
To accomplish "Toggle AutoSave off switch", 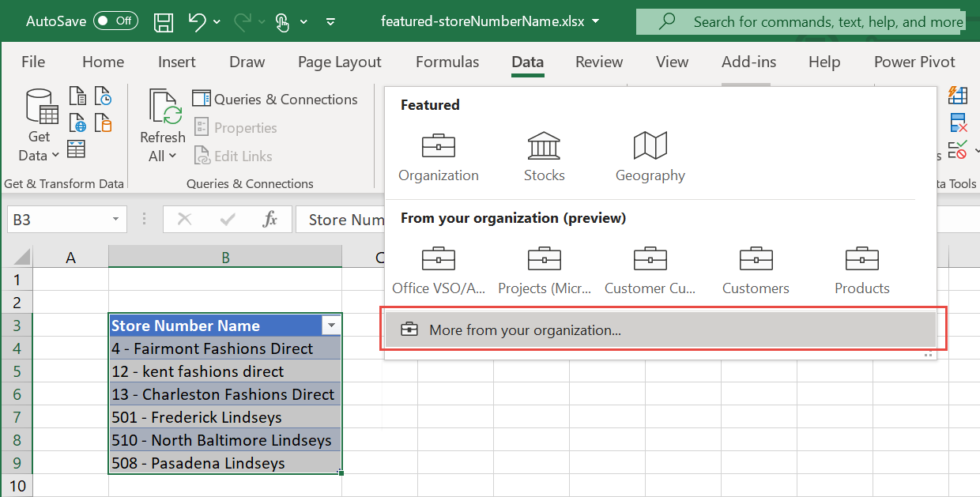I will [115, 21].
